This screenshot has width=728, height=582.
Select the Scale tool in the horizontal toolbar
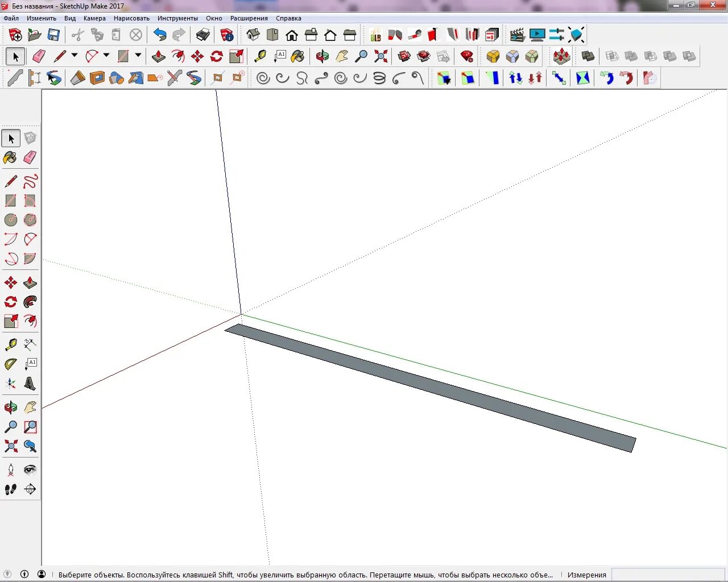[x=236, y=56]
